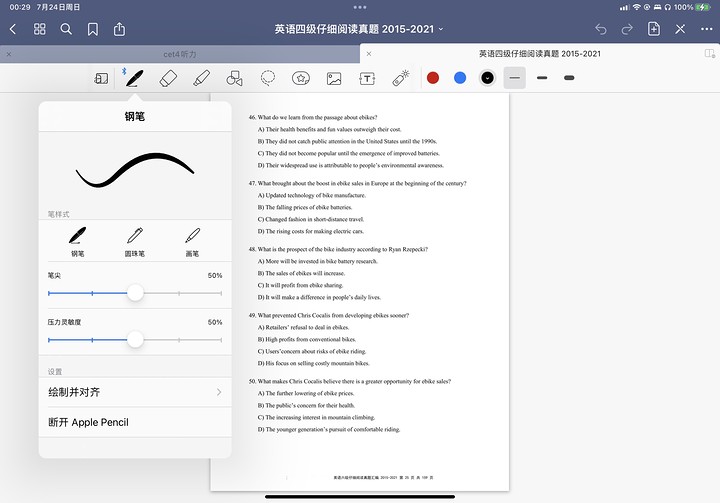This screenshot has width=720, height=503.
Task: Select the zoom window tool
Action: coord(101,79)
